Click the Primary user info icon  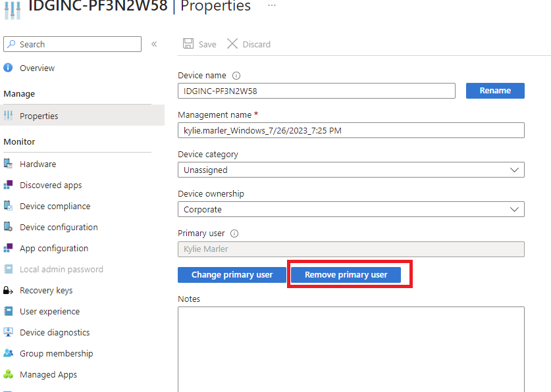click(234, 233)
